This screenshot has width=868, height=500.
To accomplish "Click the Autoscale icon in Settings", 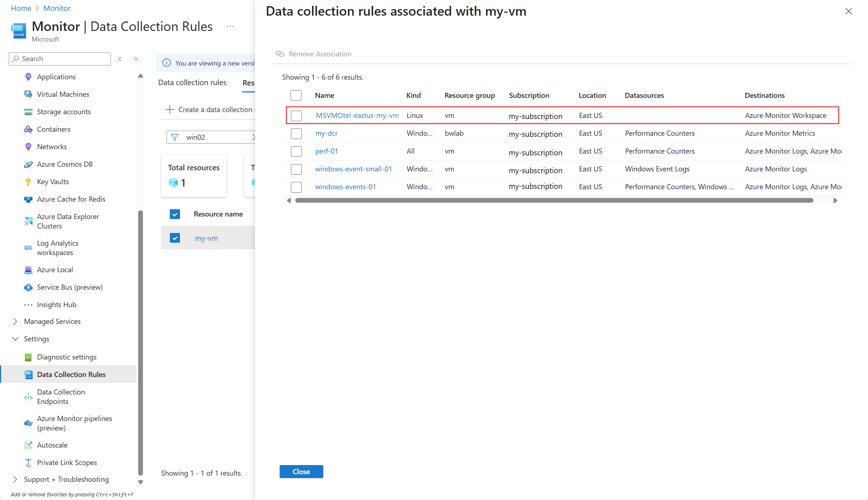I will tap(28, 445).
